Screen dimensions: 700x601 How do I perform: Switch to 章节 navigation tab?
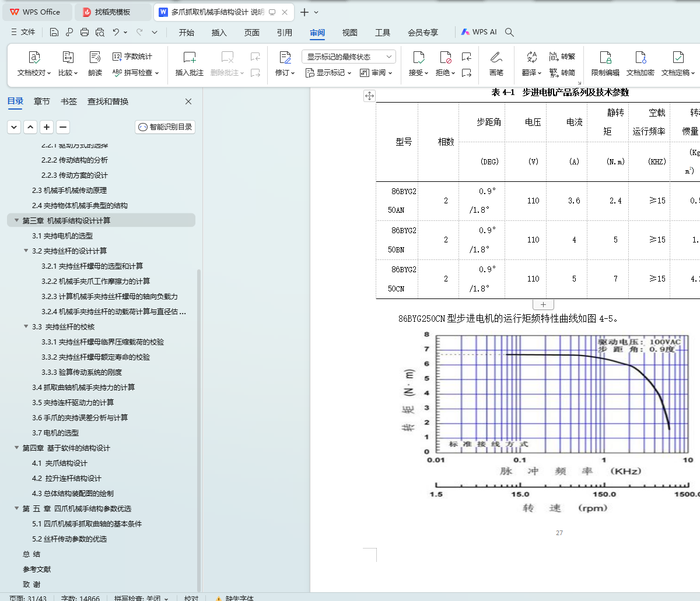pos(42,101)
